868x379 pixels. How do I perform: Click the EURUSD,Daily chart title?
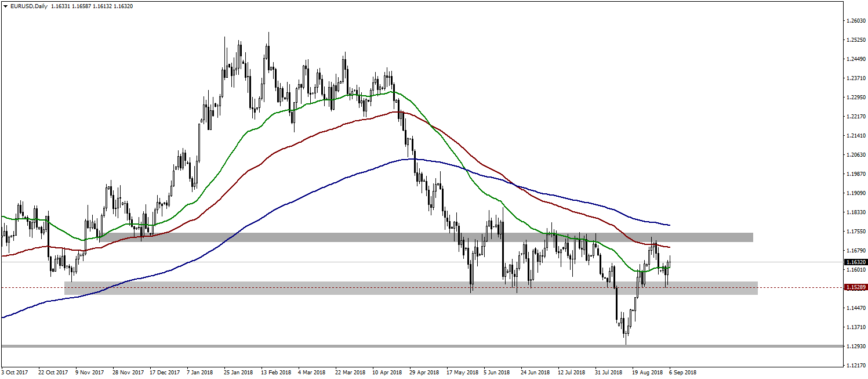point(28,6)
